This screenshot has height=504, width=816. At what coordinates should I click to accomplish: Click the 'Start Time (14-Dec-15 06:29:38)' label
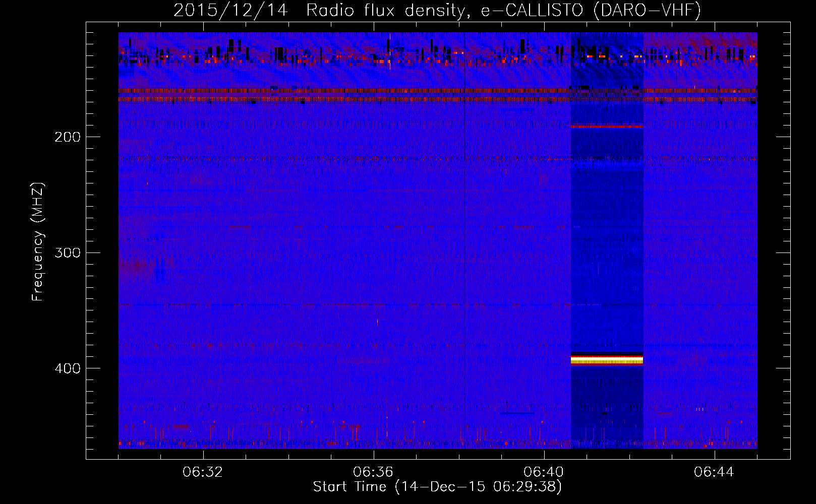[437, 487]
